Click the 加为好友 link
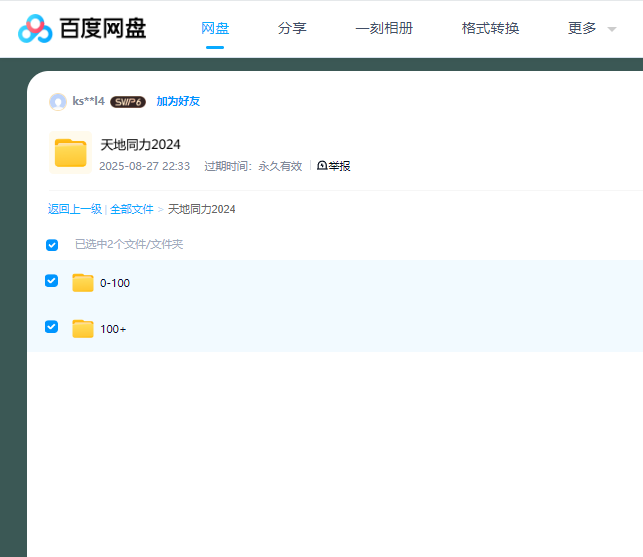The image size is (643, 557). [x=178, y=101]
